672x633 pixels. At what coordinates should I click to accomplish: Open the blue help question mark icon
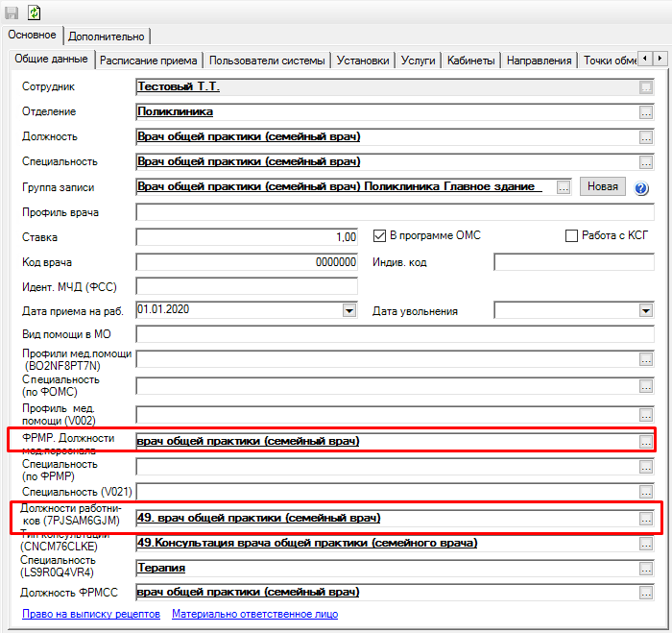(641, 188)
